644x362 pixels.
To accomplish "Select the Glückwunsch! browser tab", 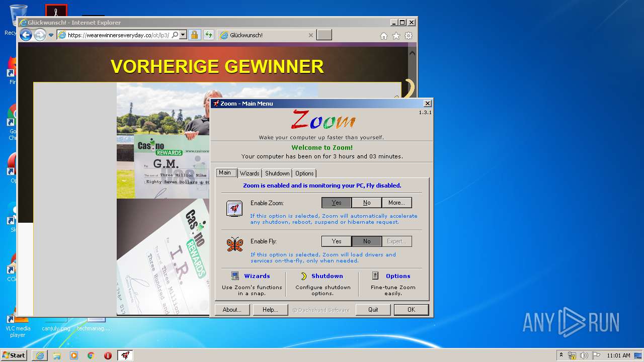I will (x=267, y=35).
